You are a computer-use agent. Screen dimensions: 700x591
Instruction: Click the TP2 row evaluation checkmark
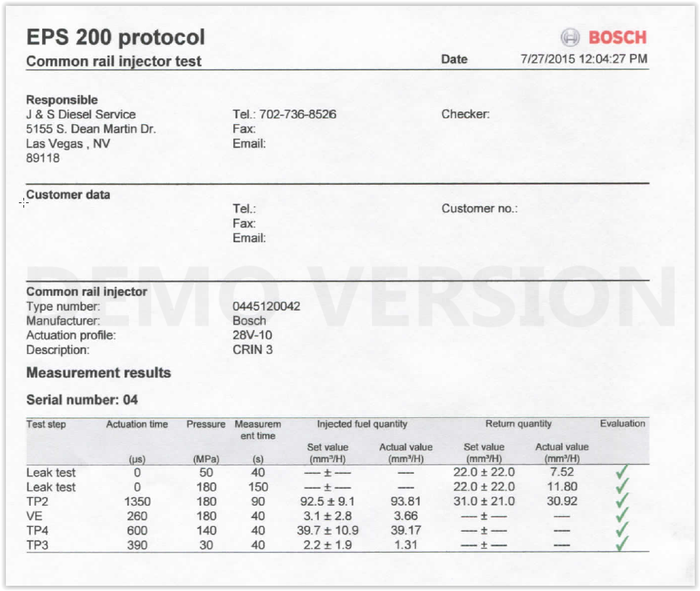coord(623,501)
